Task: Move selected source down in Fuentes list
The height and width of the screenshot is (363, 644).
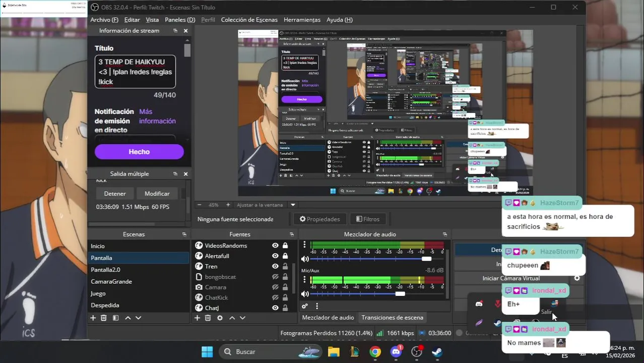Action: click(242, 318)
